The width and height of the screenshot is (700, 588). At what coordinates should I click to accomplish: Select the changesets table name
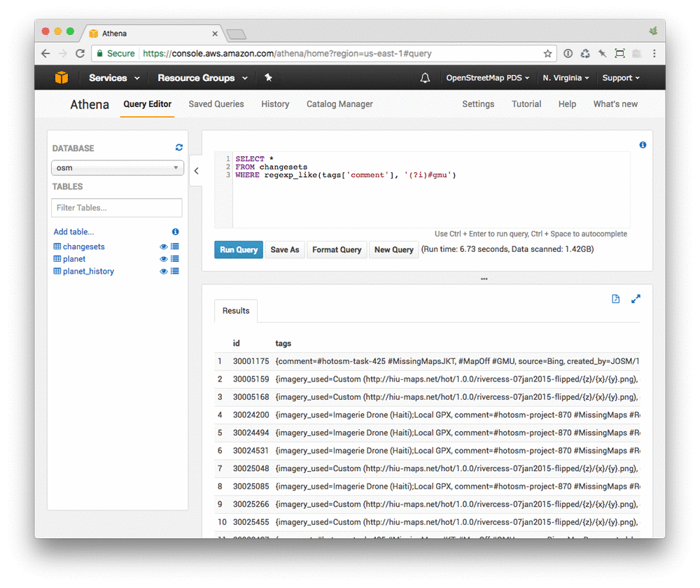tap(83, 246)
